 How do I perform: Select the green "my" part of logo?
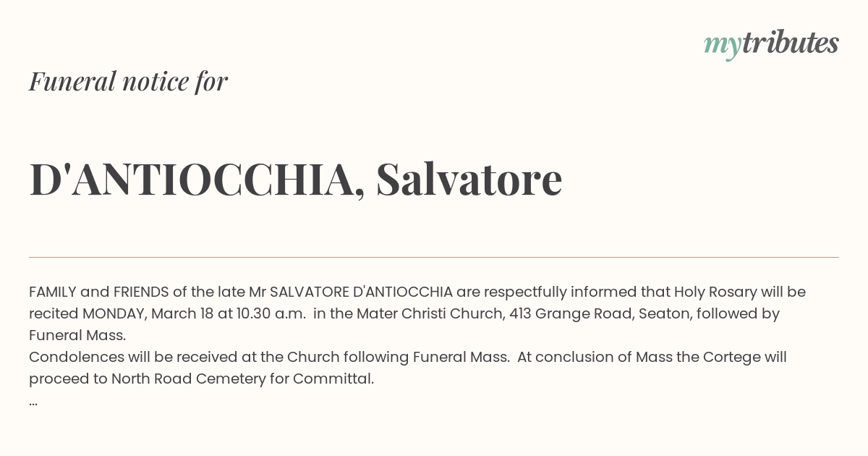[723, 46]
